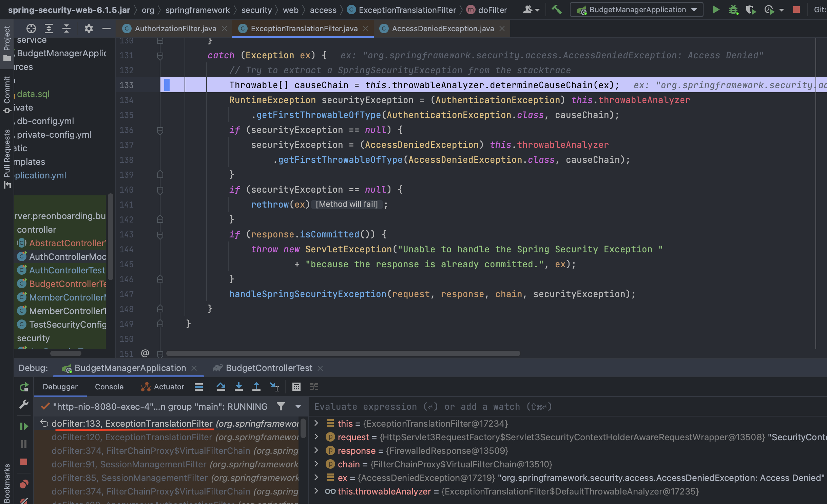
Task: Open Evaluate Expression calculator icon
Action: pos(296,387)
